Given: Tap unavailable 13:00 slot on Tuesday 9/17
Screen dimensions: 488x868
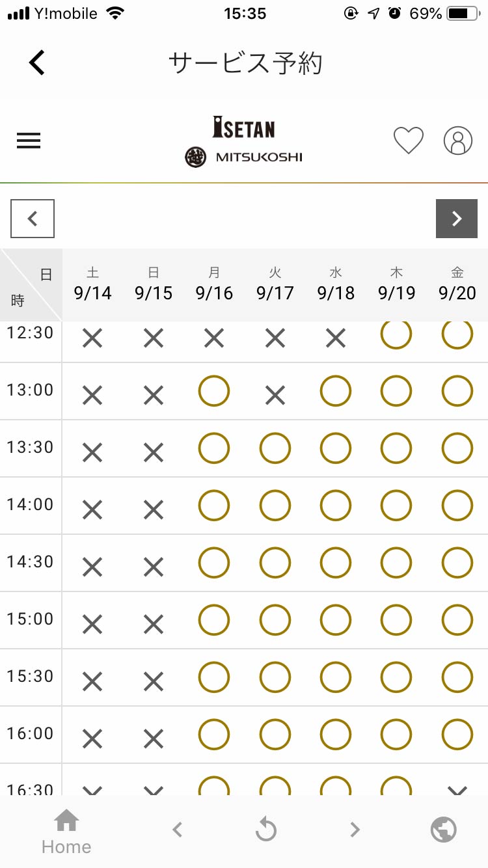Looking at the screenshot, I should 275,395.
